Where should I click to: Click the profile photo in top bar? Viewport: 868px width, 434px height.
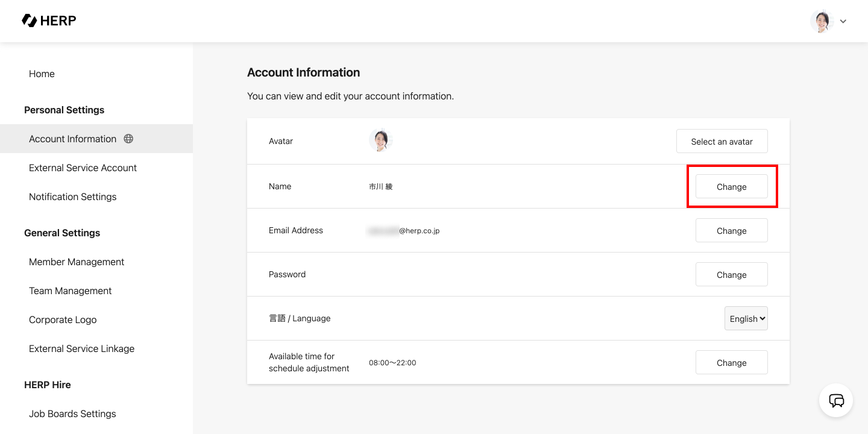point(821,21)
